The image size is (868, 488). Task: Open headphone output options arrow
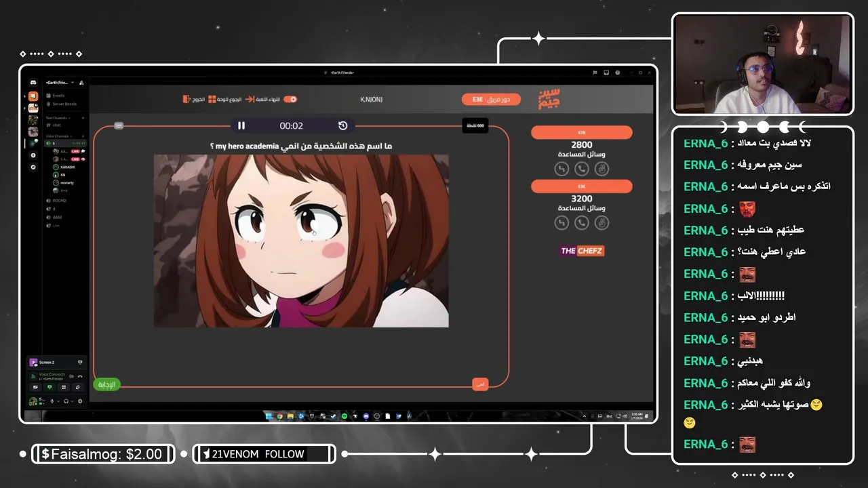[73, 401]
